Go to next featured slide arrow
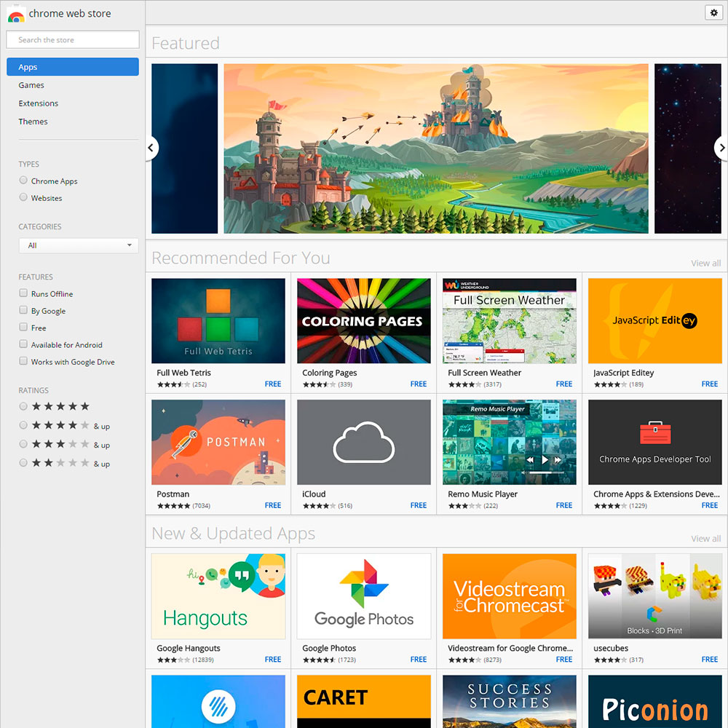The image size is (728, 728). pyautogui.click(x=721, y=148)
